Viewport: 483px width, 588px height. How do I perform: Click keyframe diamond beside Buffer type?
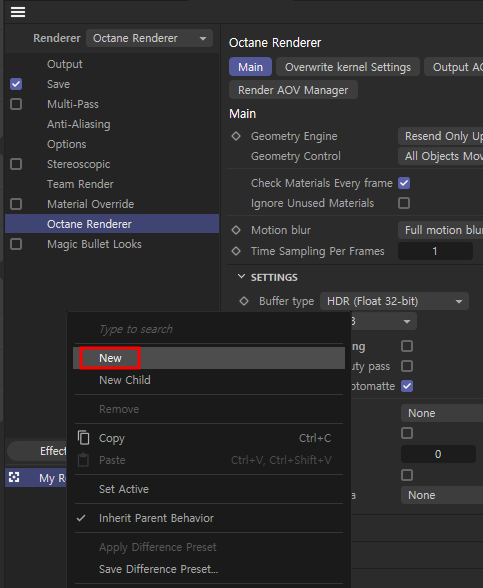pos(244,301)
